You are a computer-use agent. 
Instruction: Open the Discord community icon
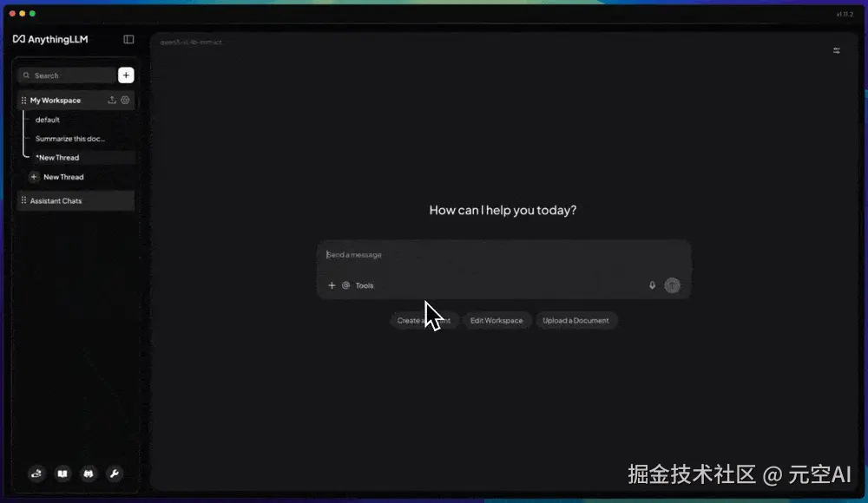coord(89,474)
